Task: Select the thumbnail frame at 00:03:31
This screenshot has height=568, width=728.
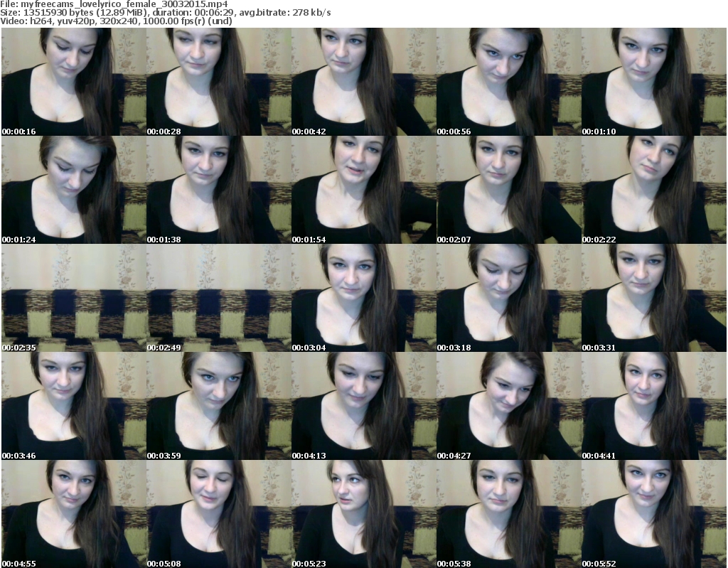Action: 654,298
